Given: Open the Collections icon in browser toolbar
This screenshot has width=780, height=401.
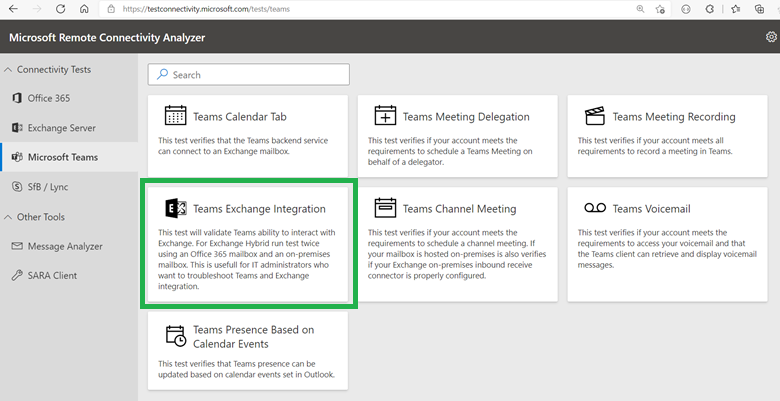Looking at the screenshot, I should 759,9.
